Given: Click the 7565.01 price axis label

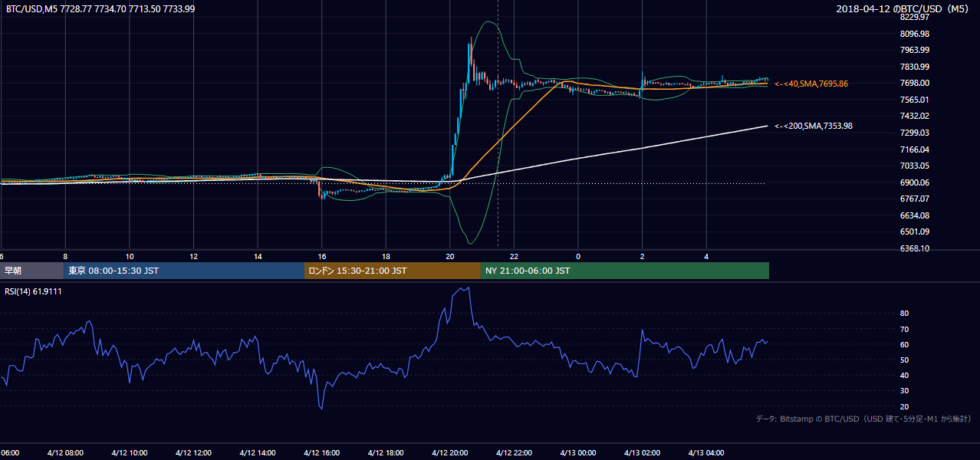Looking at the screenshot, I should click(x=915, y=100).
